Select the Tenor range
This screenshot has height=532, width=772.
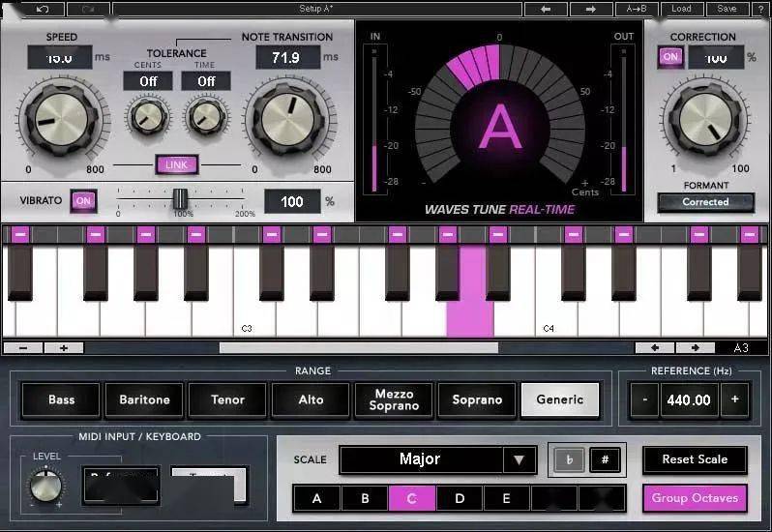click(227, 399)
